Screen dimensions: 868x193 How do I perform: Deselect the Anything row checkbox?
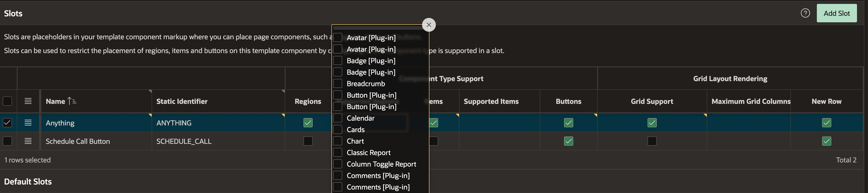point(7,122)
